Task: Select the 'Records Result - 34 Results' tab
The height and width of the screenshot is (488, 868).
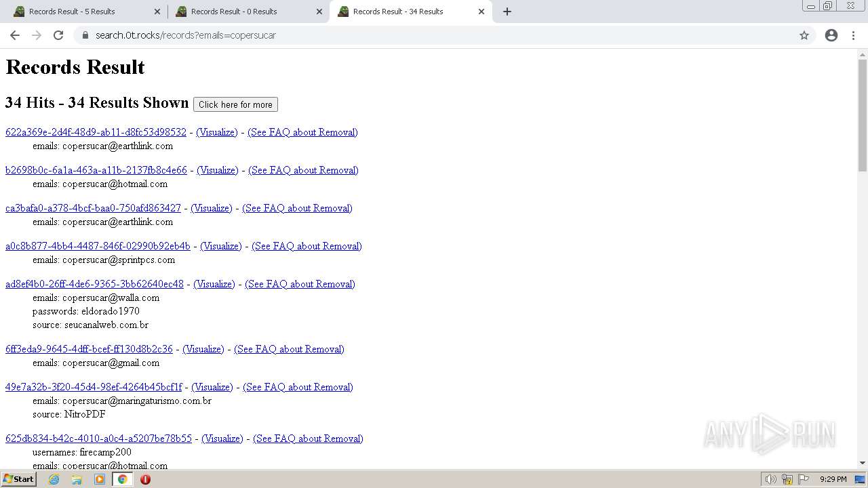Action: (x=411, y=12)
